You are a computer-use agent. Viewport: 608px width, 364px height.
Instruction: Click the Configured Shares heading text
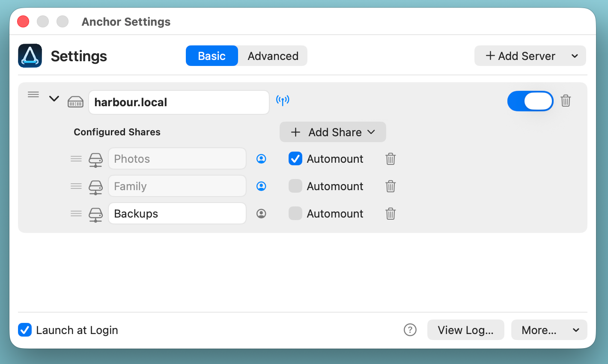117,132
